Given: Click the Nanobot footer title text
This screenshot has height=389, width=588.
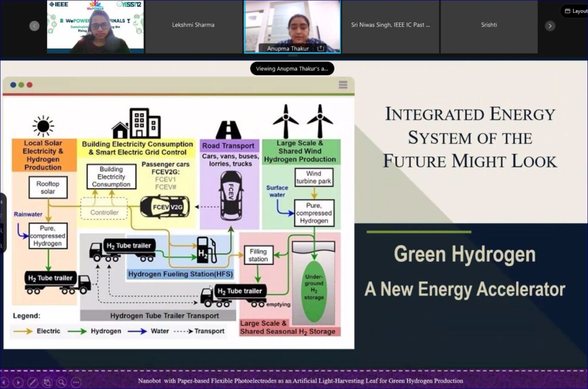Looking at the screenshot, I should click(x=300, y=381).
